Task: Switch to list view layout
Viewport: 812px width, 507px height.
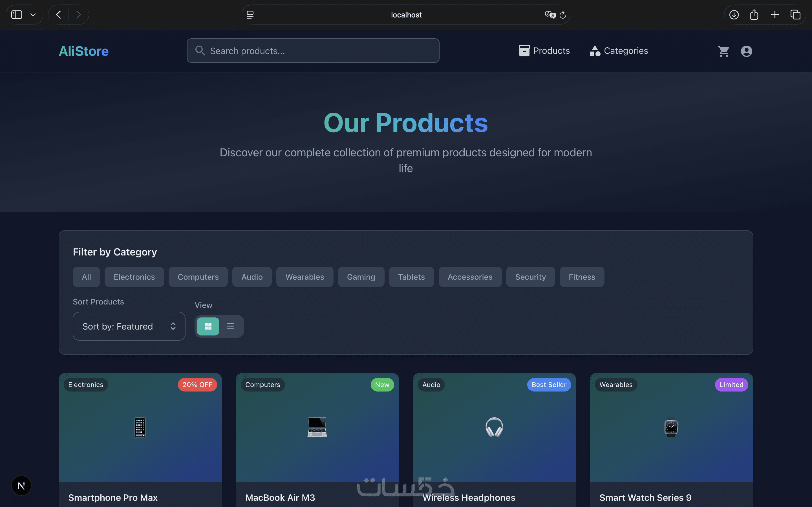Action: pos(231,326)
